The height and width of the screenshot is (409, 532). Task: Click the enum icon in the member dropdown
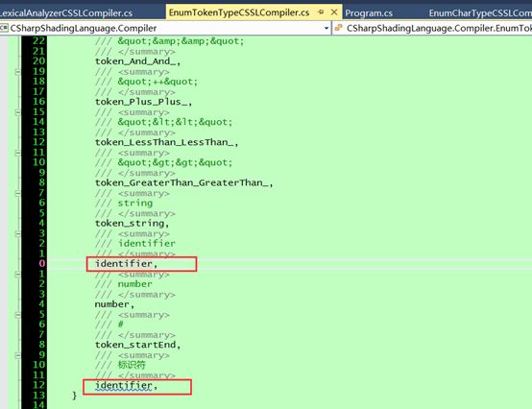pyautogui.click(x=338, y=28)
